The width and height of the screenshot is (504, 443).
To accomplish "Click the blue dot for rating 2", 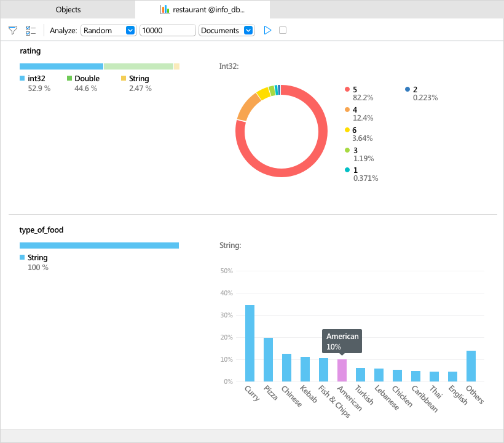I will click(408, 89).
